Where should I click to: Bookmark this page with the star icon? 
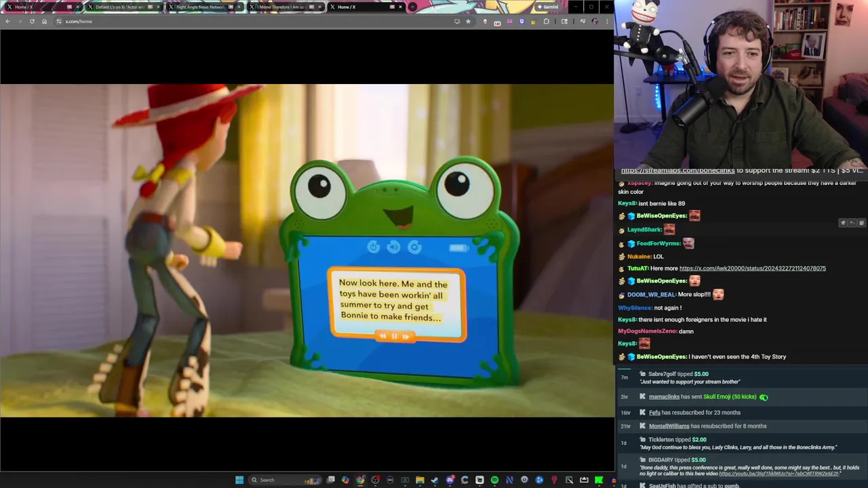pyautogui.click(x=468, y=21)
